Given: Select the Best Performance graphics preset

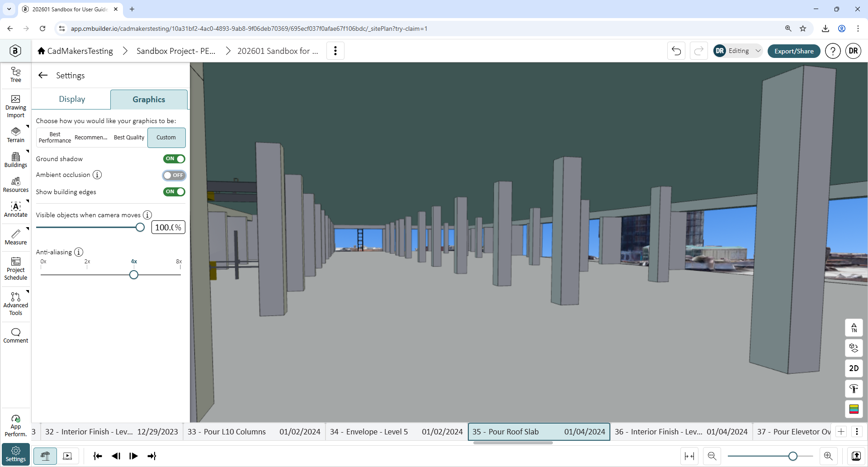Looking at the screenshot, I should pyautogui.click(x=55, y=138).
